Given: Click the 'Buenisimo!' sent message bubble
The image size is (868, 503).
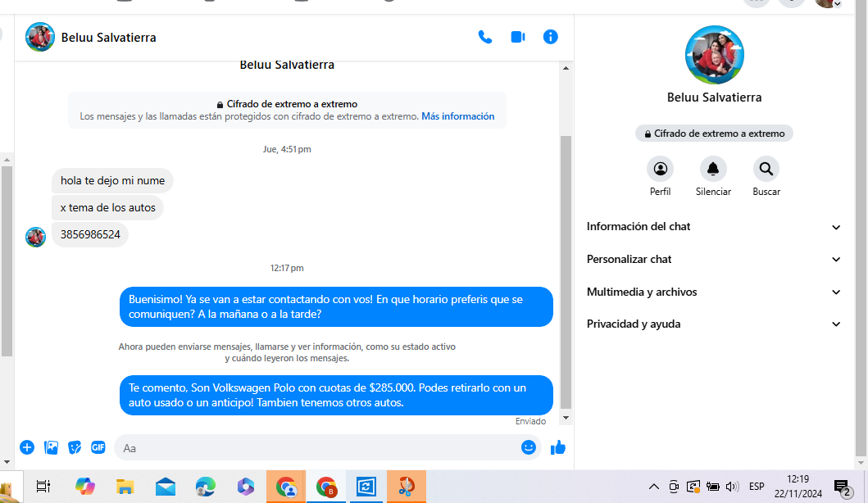Looking at the screenshot, I should [336, 306].
